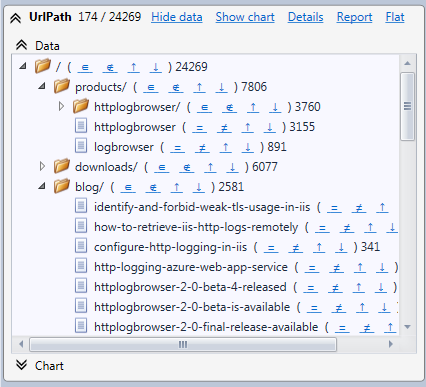Click the httplogbrowser/ folder icon

(81, 106)
